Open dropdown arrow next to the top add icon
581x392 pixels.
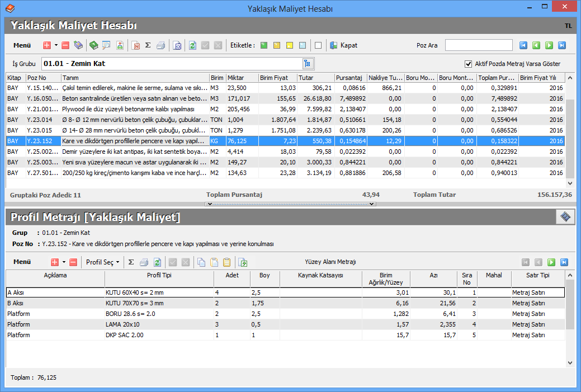pyautogui.click(x=56, y=45)
